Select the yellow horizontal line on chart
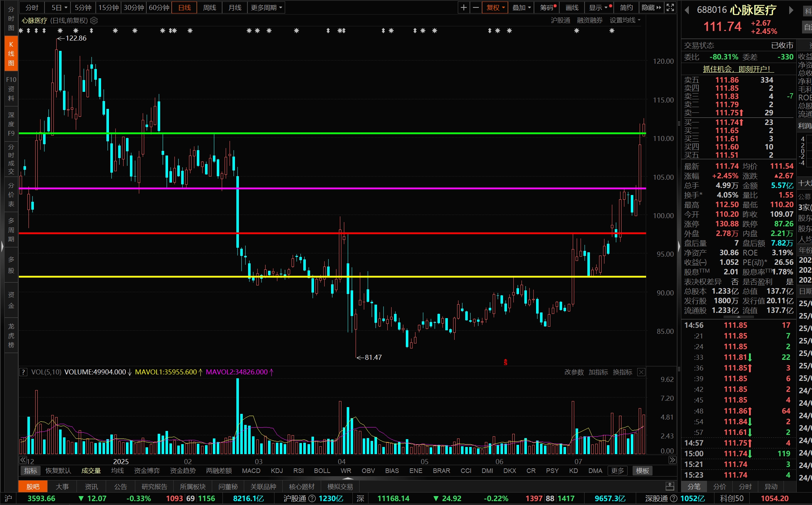This screenshot has height=505, width=812. [x=332, y=276]
